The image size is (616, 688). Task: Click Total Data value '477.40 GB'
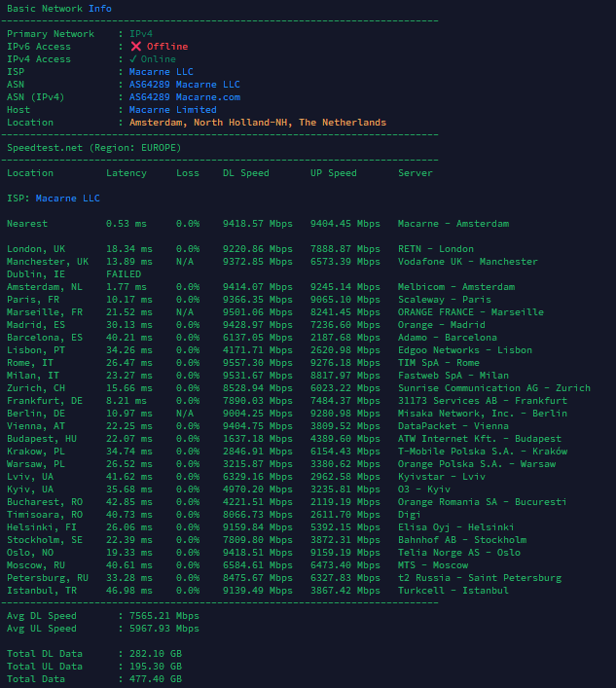coord(156,679)
